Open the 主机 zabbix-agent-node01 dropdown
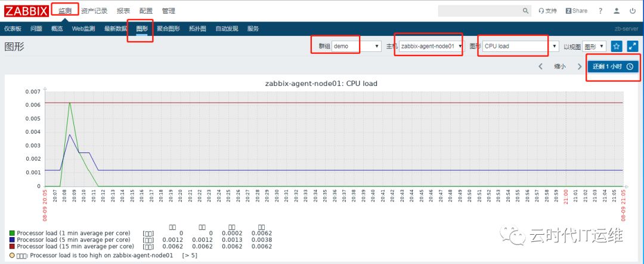This screenshot has width=644, height=264. click(431, 47)
